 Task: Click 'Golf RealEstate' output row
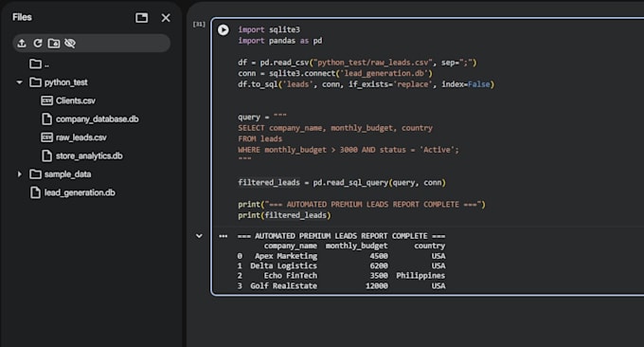click(341, 285)
